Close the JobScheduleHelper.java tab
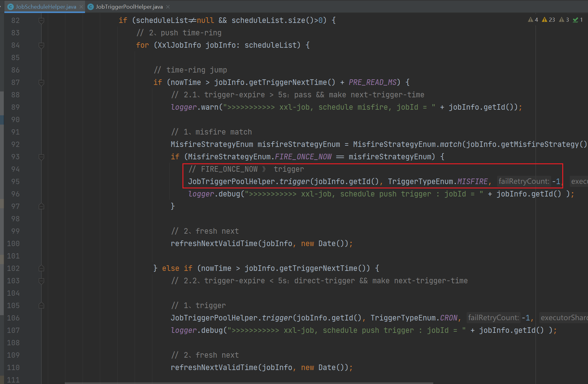This screenshot has height=384, width=588. [x=81, y=7]
